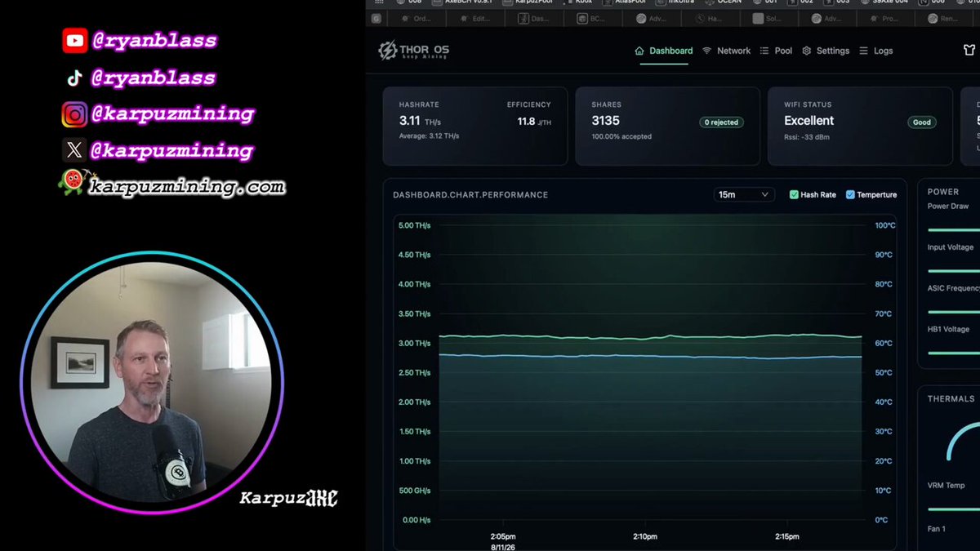Open the Network page
The width and height of the screenshot is (980, 551).
tap(726, 51)
